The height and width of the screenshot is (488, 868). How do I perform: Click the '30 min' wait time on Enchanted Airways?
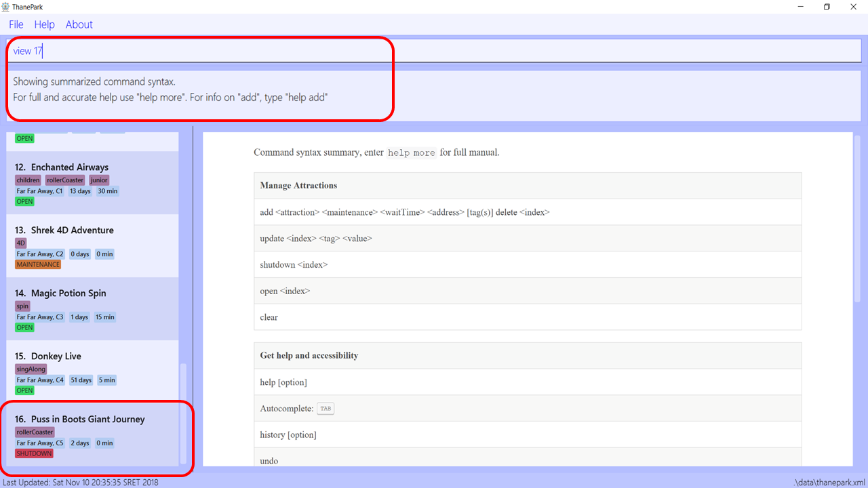pos(107,191)
